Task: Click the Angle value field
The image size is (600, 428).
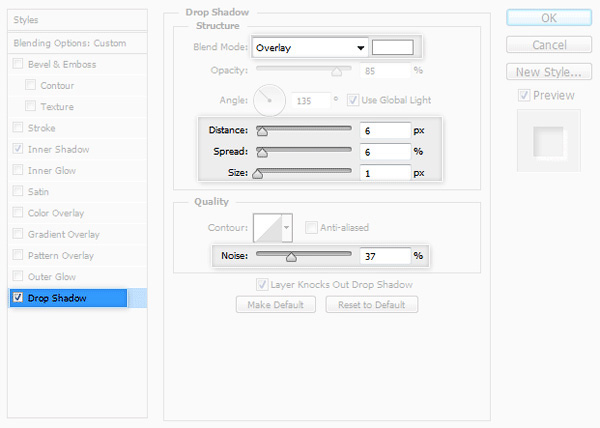Action: pyautogui.click(x=311, y=101)
